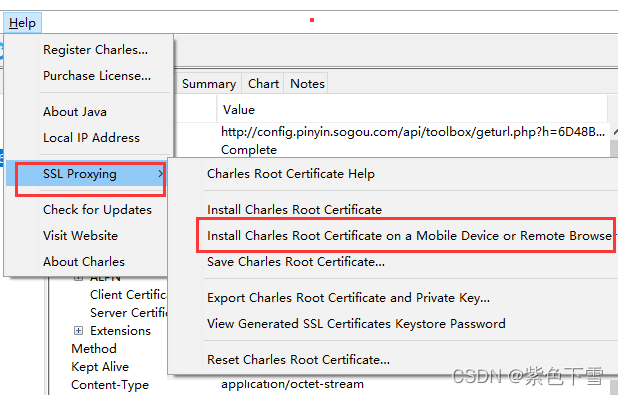Choose Purchase License... from Help menu
Viewport: 618px width, 395px height.
click(x=97, y=76)
